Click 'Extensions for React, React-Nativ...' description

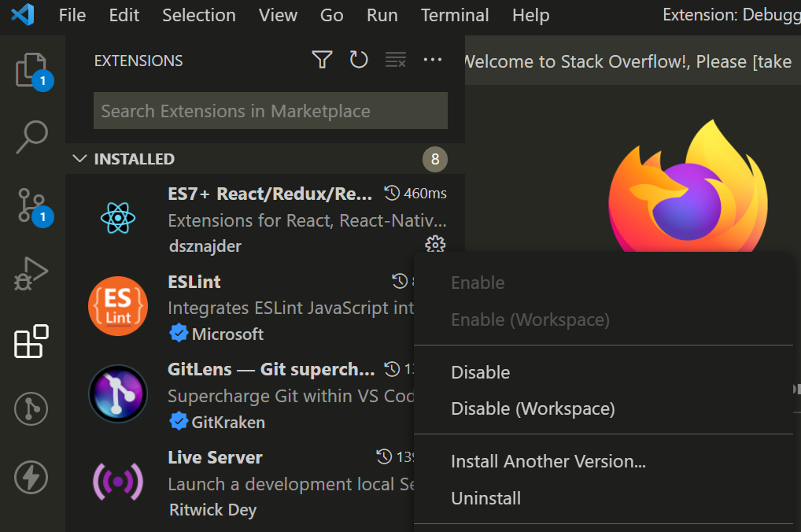(x=307, y=221)
